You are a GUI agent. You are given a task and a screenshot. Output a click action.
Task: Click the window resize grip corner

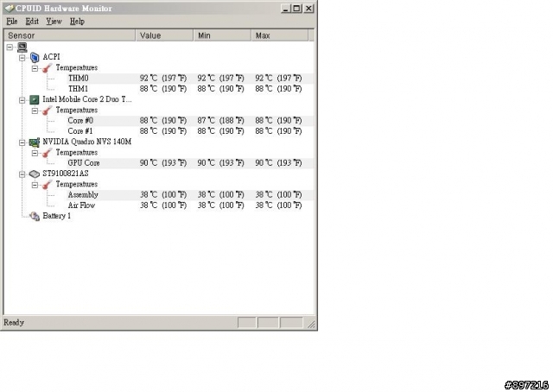click(311, 324)
